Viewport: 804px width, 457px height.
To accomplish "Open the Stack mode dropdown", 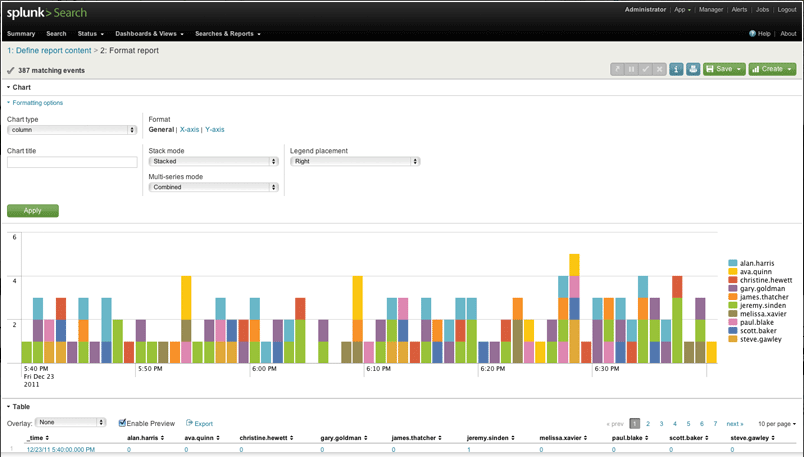I will tap(213, 161).
